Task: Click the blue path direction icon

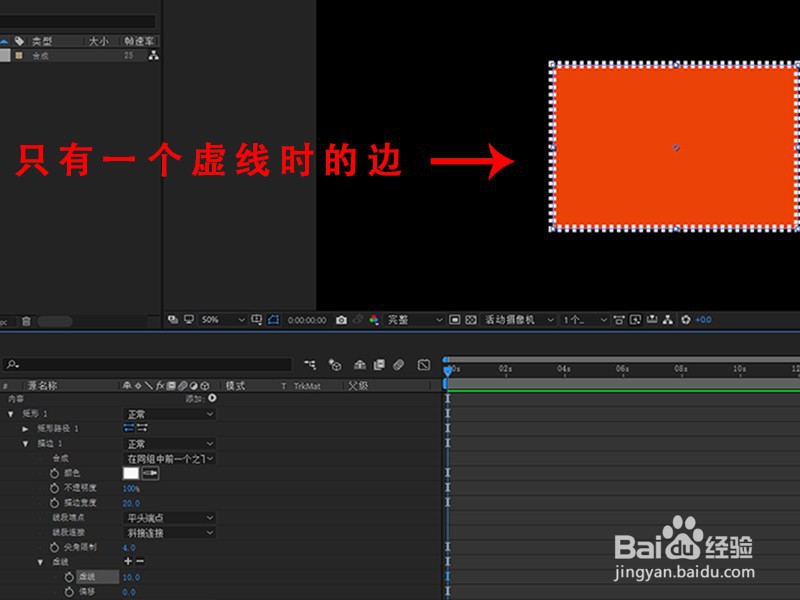Action: point(129,428)
